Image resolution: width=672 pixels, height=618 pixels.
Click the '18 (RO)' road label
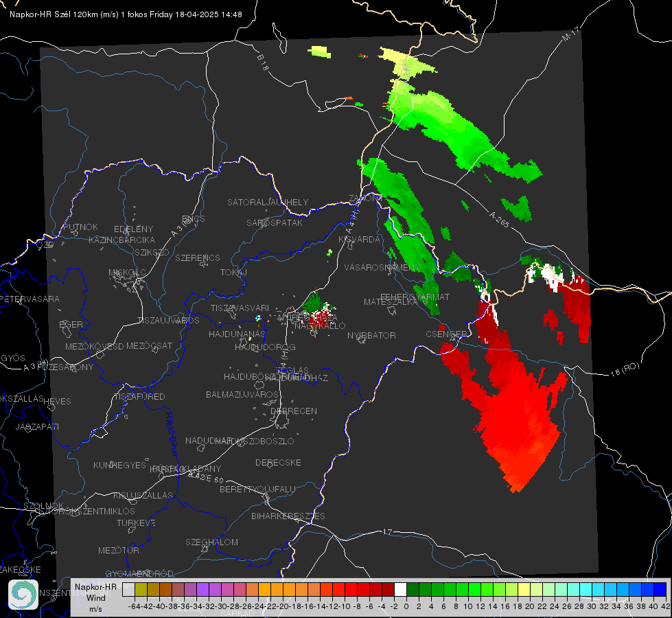tap(625, 370)
